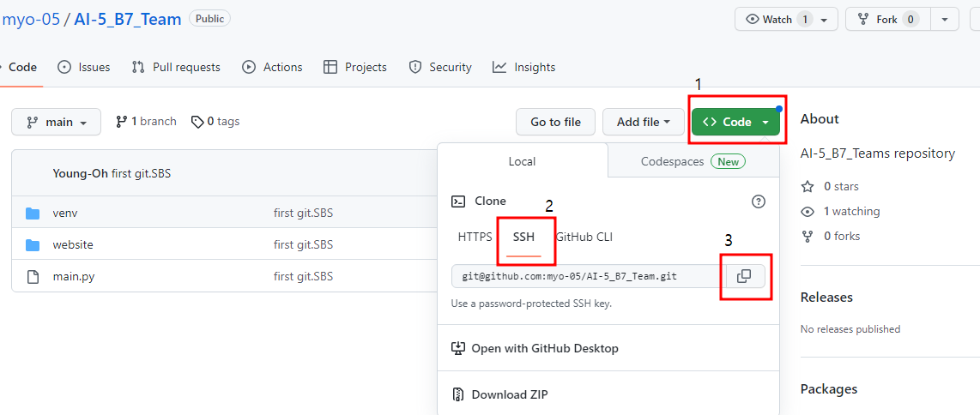The image size is (980, 415).
Task: Select the SSH clone option
Action: pos(523,238)
